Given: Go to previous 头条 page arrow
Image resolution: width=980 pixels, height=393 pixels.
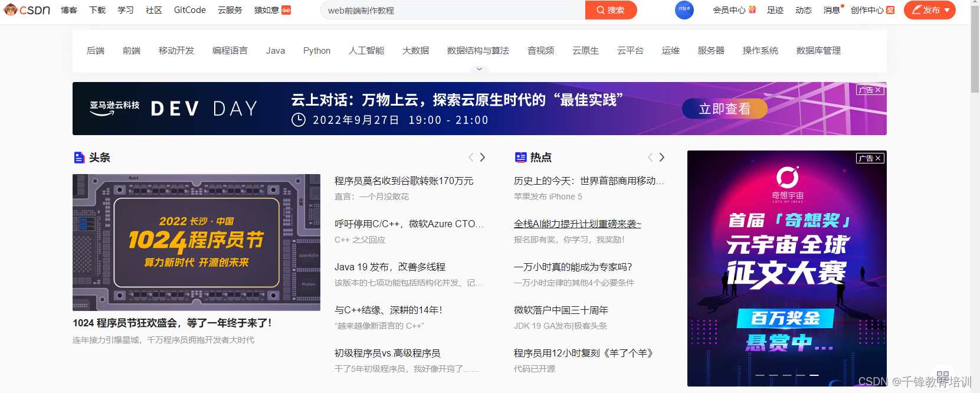Looking at the screenshot, I should (x=471, y=157).
